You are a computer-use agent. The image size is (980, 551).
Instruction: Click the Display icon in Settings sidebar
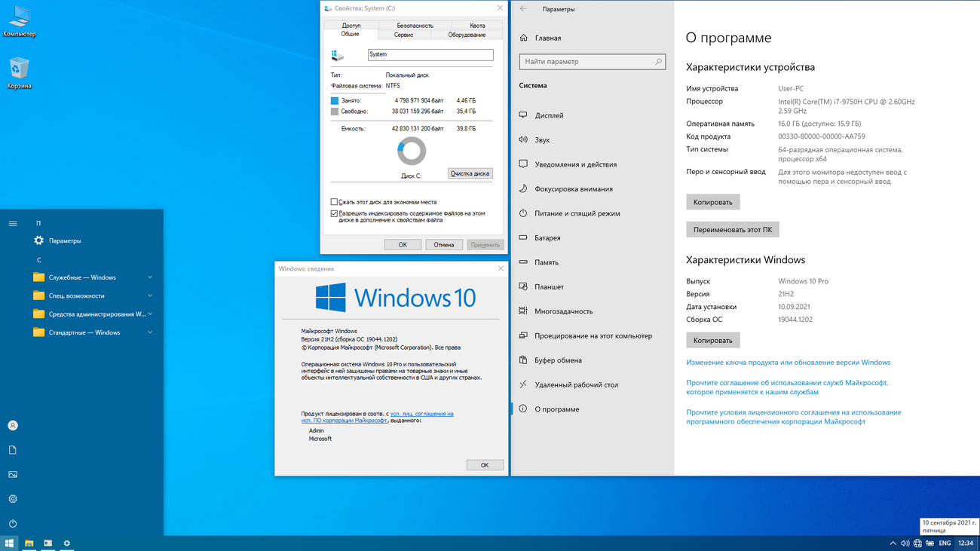tap(523, 115)
